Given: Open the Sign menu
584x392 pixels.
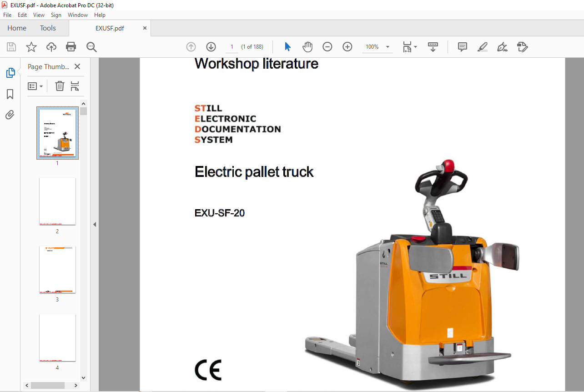Looking at the screenshot, I should click(x=56, y=15).
